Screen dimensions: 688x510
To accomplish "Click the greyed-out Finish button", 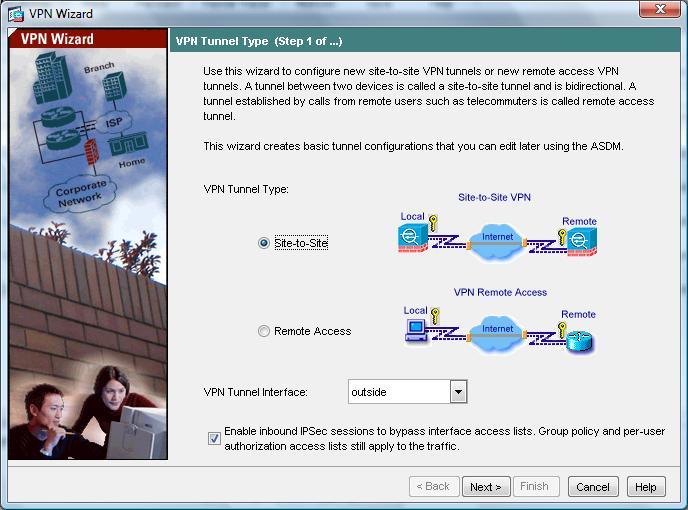I will coord(535,486).
